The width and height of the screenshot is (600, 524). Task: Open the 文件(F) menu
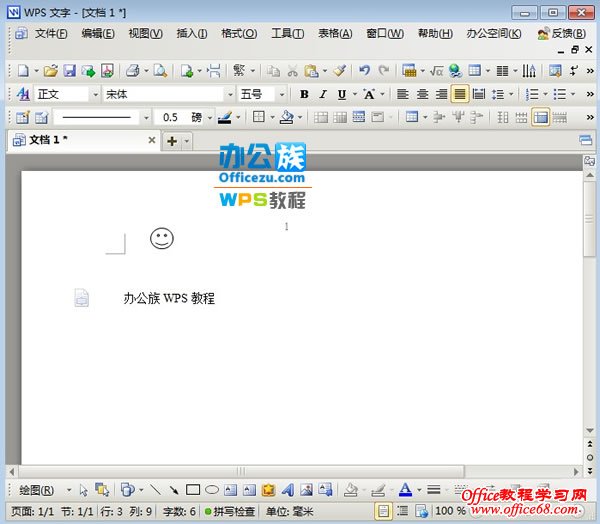point(51,34)
